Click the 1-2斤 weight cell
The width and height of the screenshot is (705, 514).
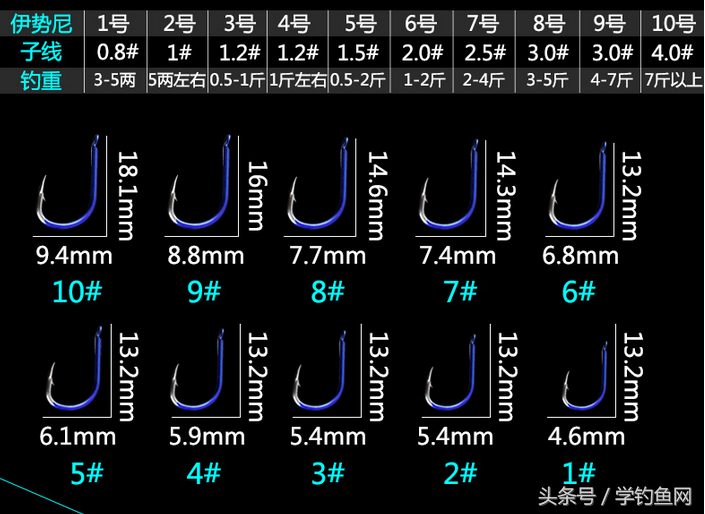[424, 81]
